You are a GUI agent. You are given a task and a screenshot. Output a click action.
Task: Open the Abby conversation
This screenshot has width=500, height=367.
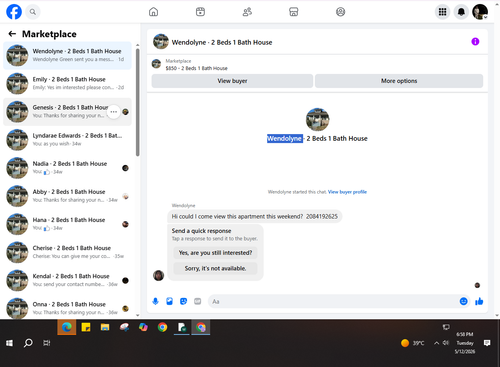coord(67,196)
